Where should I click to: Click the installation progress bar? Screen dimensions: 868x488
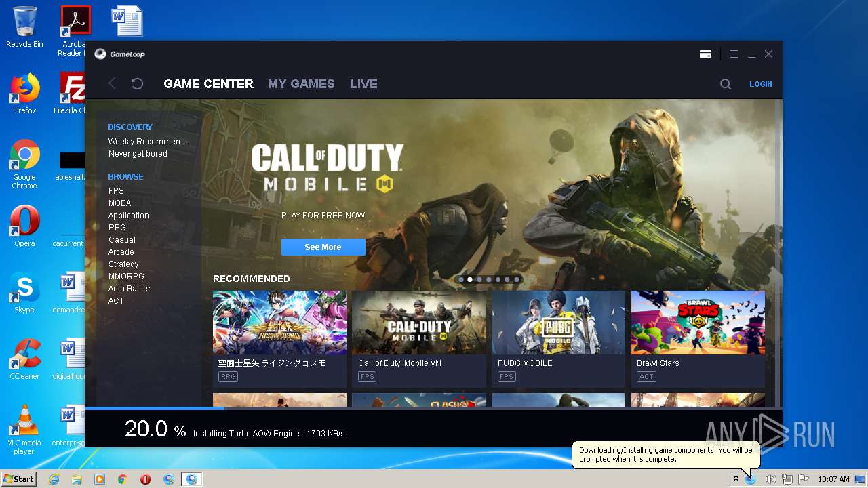click(433, 408)
